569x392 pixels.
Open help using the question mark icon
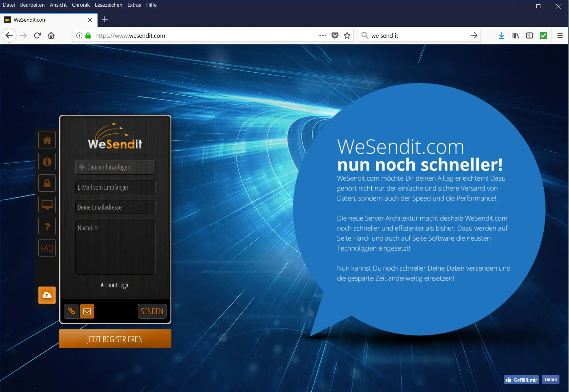click(x=47, y=226)
